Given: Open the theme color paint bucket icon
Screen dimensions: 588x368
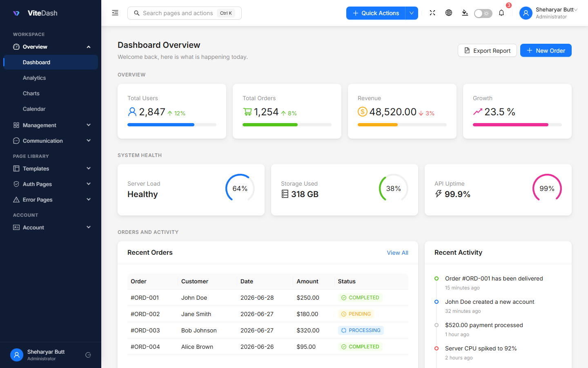Looking at the screenshot, I should [465, 13].
